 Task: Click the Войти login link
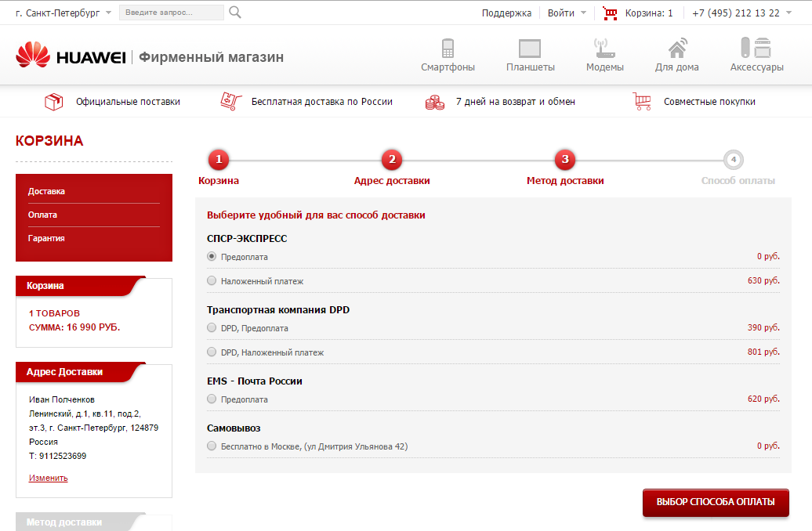coord(561,13)
